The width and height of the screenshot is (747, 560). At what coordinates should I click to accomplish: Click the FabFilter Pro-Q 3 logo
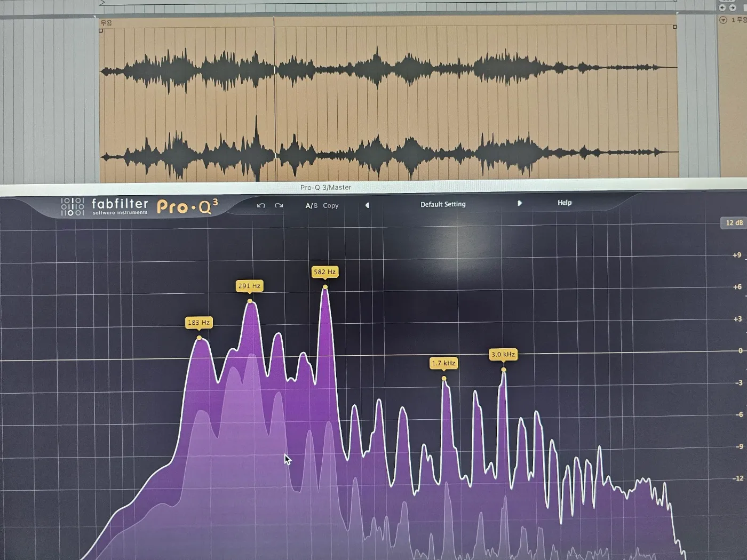(140, 206)
